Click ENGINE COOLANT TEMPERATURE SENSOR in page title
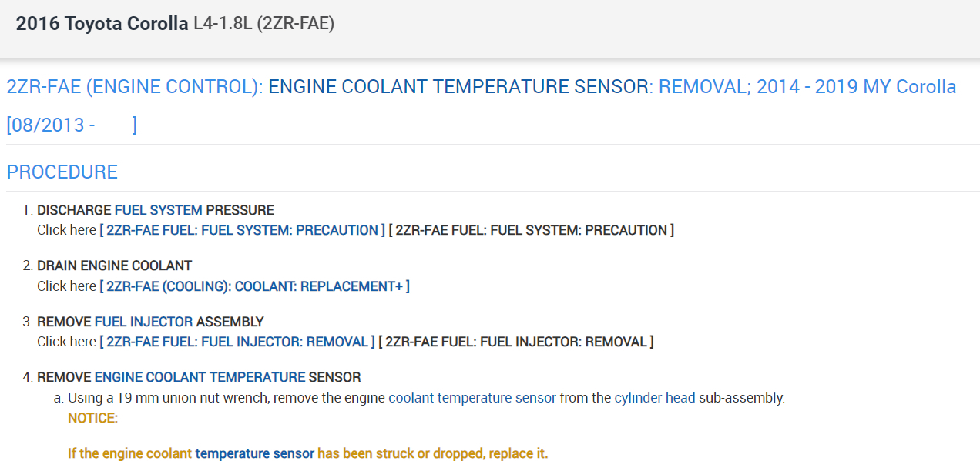980x461 pixels. [x=458, y=87]
